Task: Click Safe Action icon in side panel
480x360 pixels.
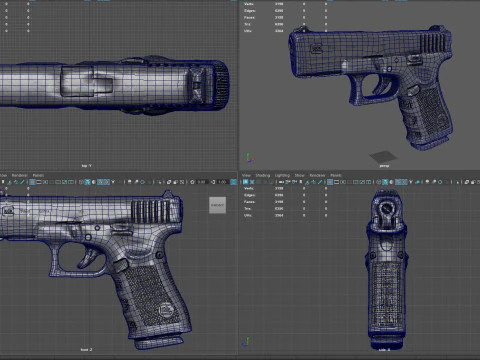Action: (x=362, y=182)
